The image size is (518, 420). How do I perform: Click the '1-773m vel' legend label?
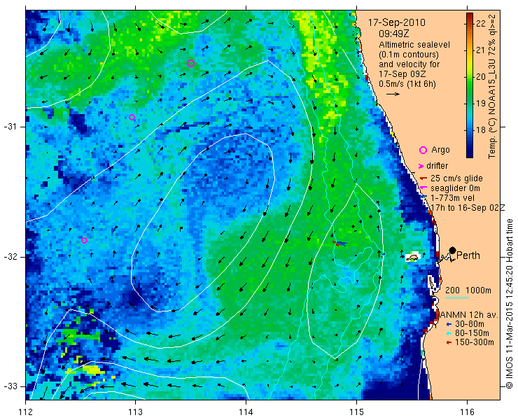click(453, 198)
